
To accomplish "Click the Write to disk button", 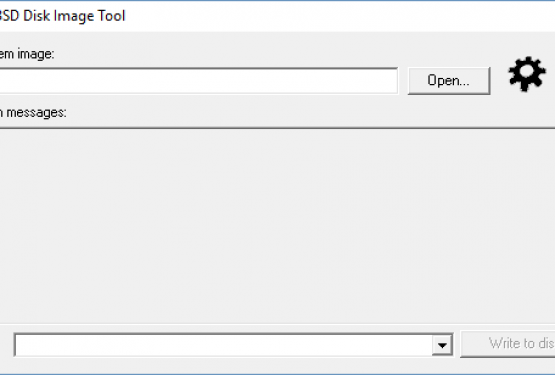I will (x=508, y=344).
